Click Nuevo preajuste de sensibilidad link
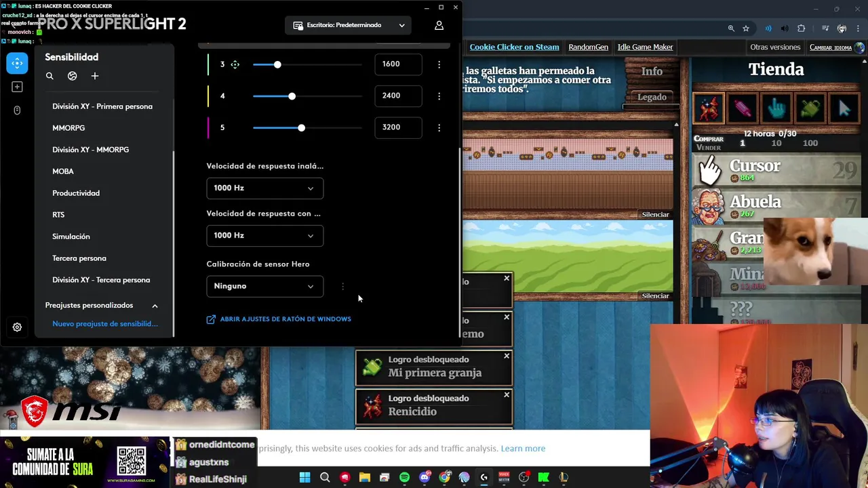 (105, 324)
